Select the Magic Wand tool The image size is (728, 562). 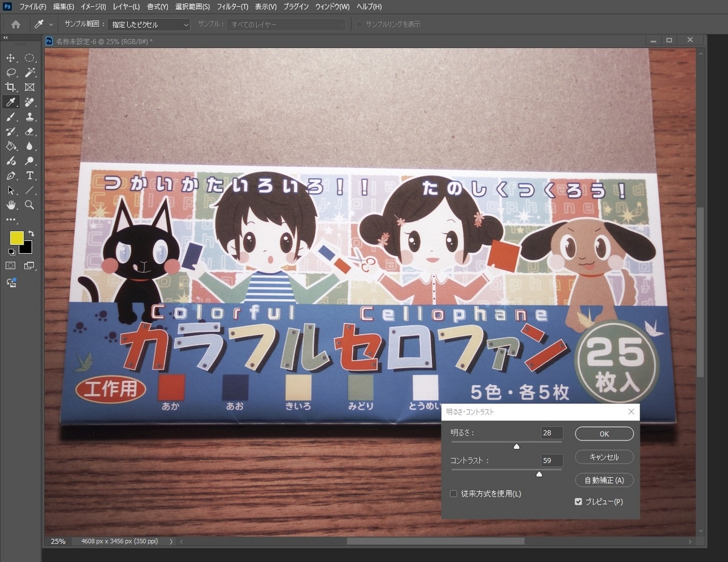tap(30, 73)
